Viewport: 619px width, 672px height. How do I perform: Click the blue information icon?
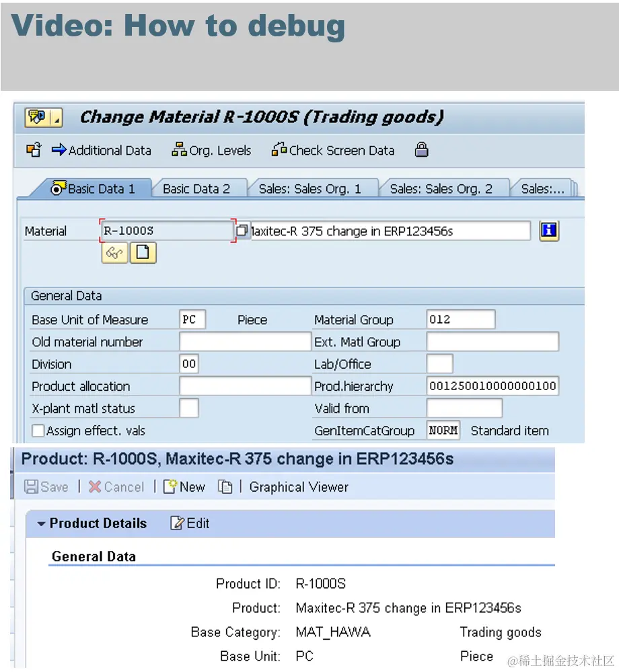pos(549,231)
